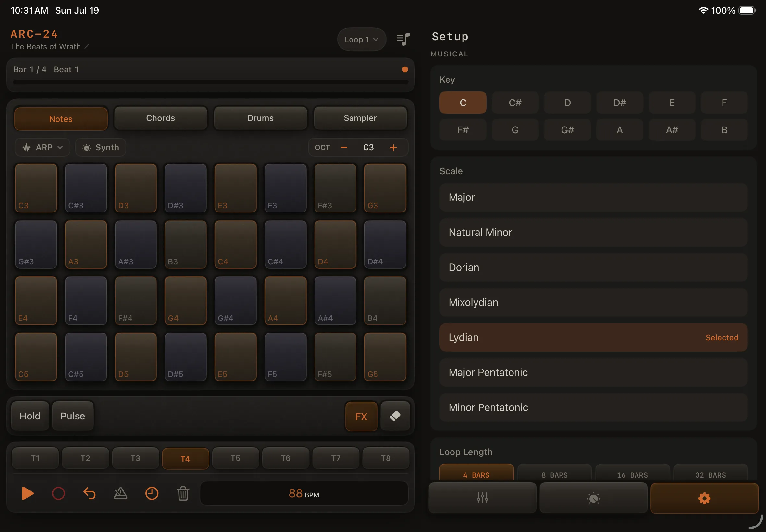The image size is (766, 532).
Task: Tap the F#3 note pad
Action: [x=335, y=188]
